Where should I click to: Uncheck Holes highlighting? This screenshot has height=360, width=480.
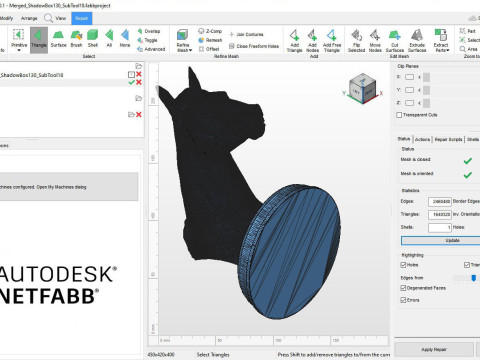[x=403, y=265]
